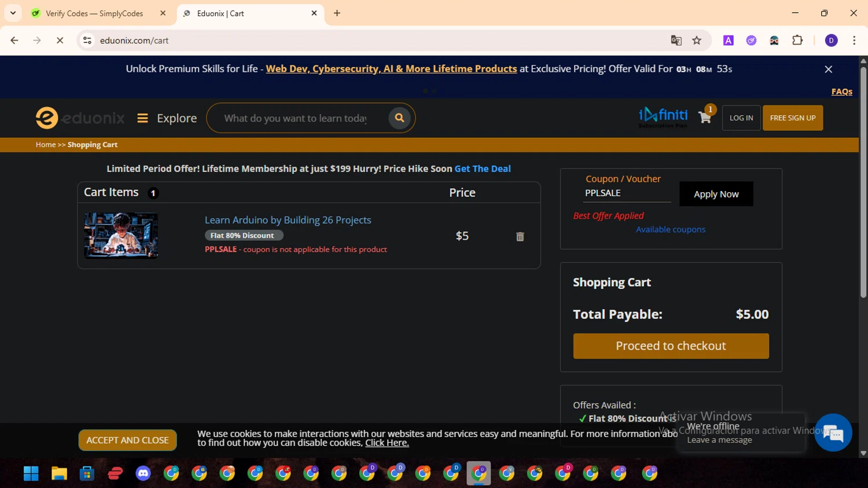Click the coupon code input field
Screen dimensions: 868x488
point(627,193)
